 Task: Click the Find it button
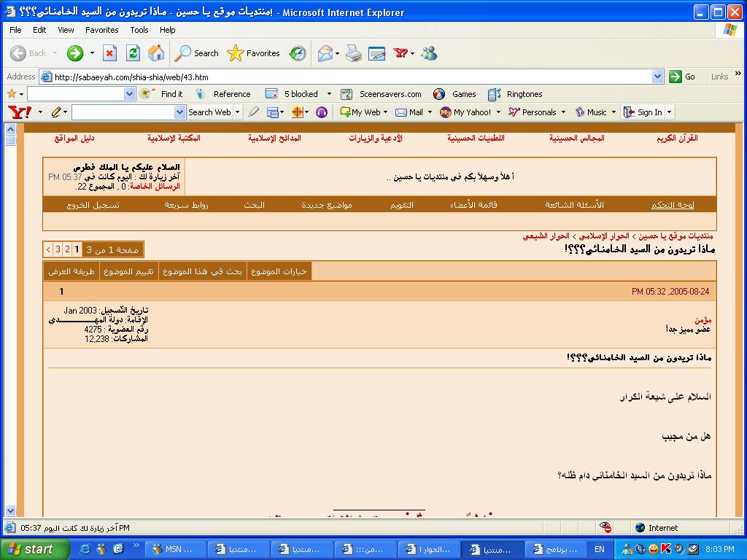coord(162,94)
